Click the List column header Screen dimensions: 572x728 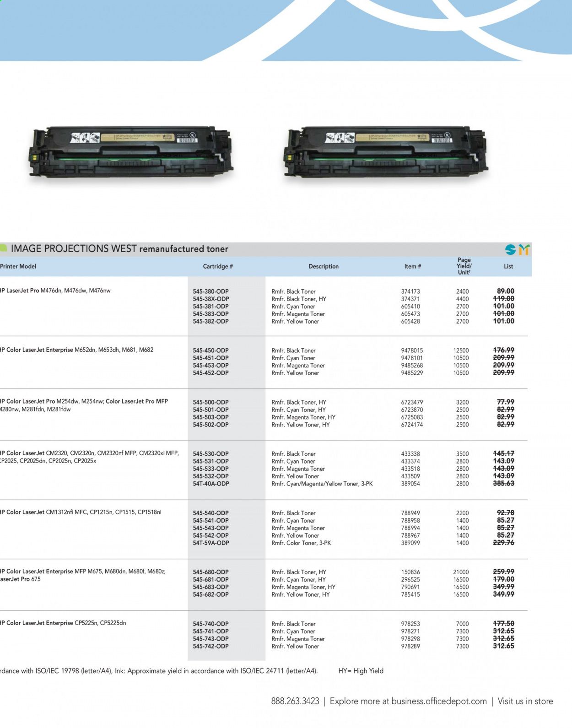(x=508, y=266)
